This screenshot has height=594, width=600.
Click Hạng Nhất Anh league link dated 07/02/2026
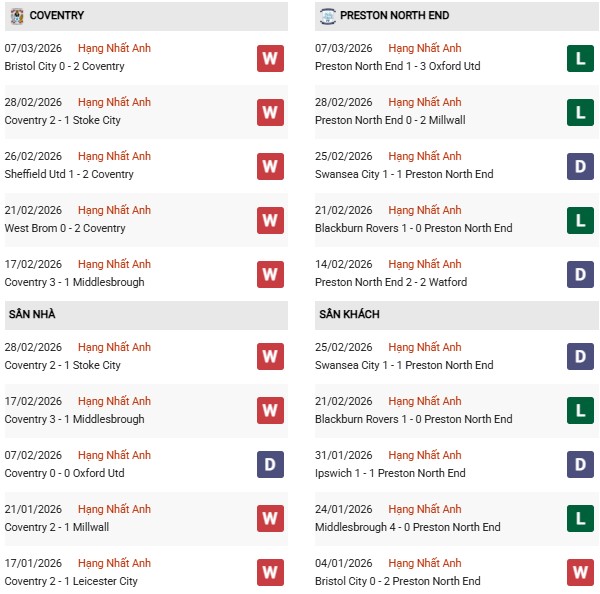(x=114, y=455)
